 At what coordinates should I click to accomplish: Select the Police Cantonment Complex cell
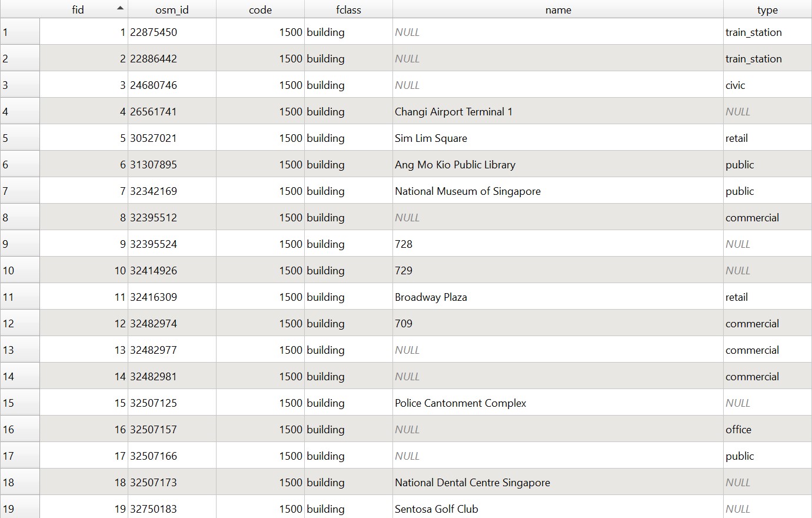pos(460,403)
